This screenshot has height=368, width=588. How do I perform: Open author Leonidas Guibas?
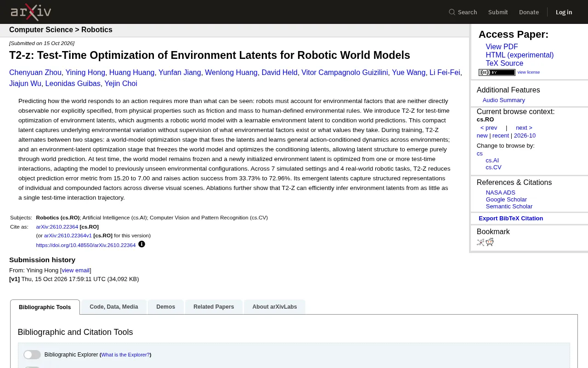point(73,84)
